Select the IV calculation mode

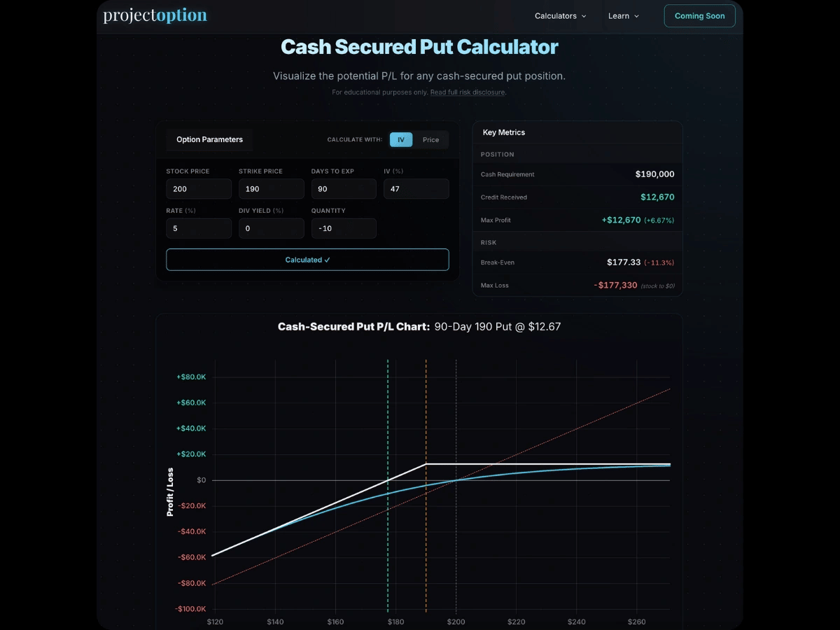point(401,140)
